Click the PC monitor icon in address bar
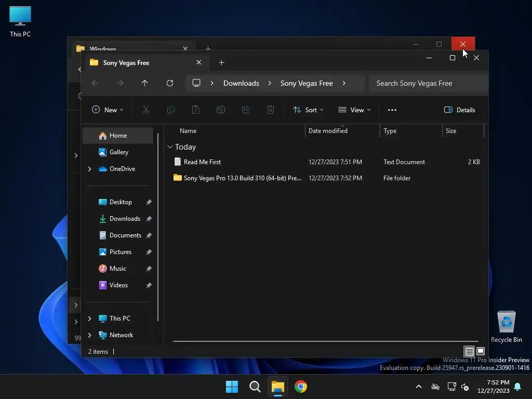 point(196,83)
